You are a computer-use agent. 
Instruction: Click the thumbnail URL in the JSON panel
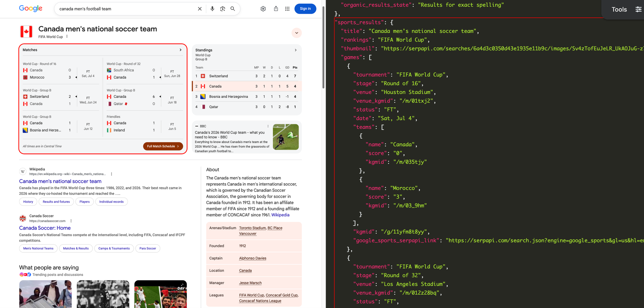[x=512, y=49]
